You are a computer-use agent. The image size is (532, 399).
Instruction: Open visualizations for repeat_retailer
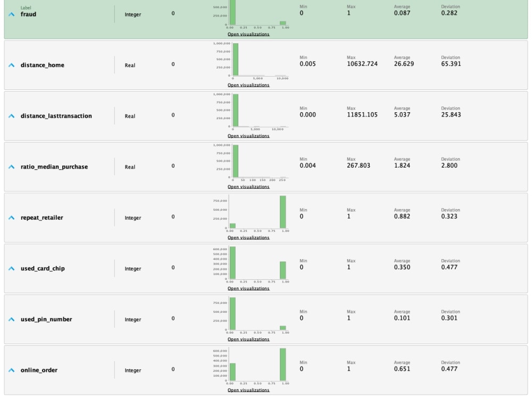[248, 237]
